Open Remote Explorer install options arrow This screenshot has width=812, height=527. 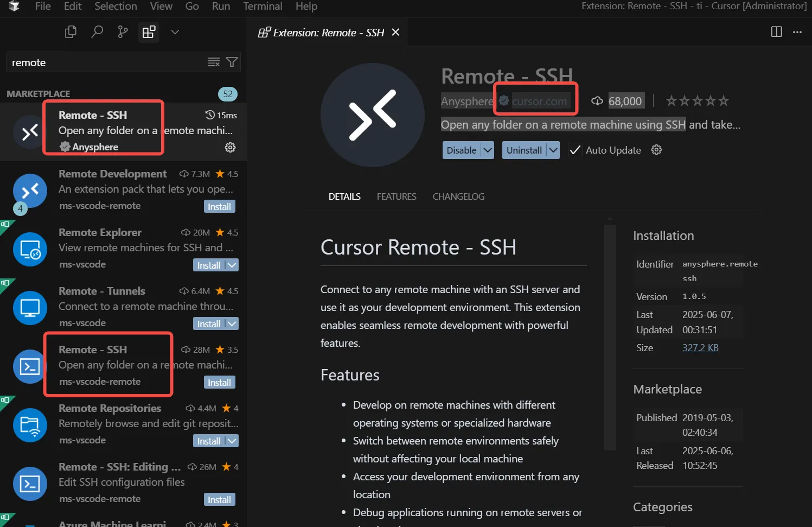[232, 265]
